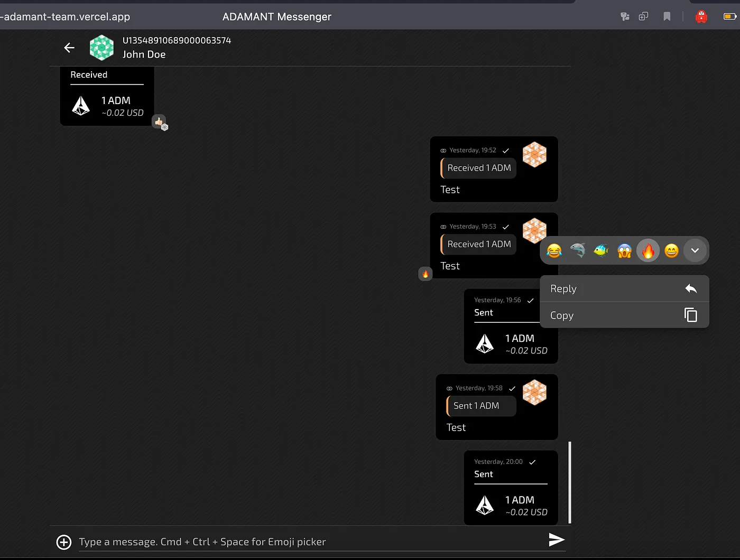740x560 pixels.
Task: Open the quoted Sent 1 ADM in the 19:58 message
Action: coord(482,406)
